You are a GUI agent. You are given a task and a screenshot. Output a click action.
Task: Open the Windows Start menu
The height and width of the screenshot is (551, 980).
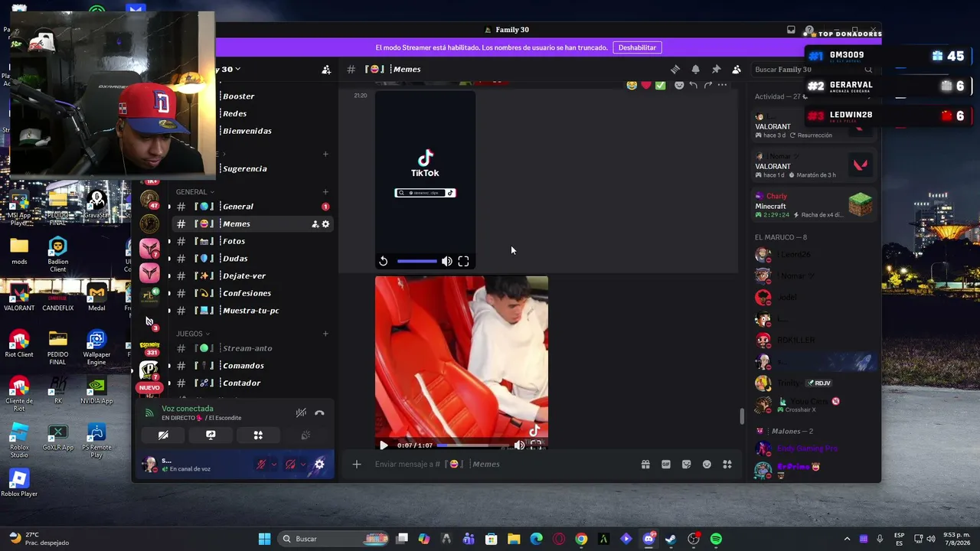click(264, 539)
